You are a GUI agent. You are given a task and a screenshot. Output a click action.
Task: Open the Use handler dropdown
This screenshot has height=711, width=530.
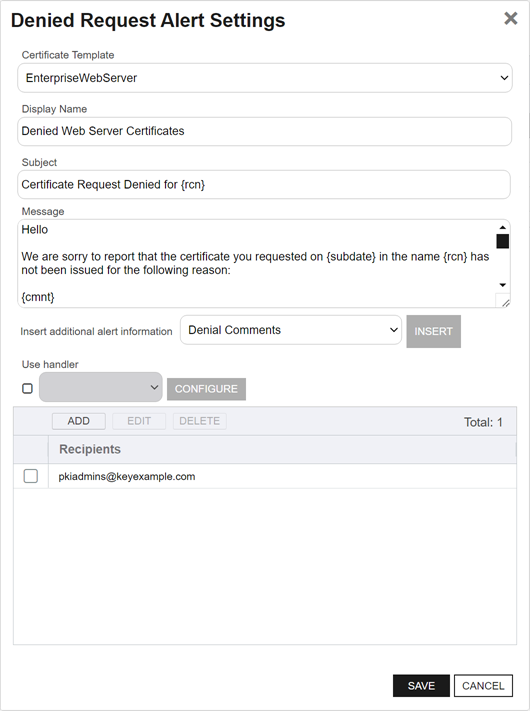coord(101,387)
